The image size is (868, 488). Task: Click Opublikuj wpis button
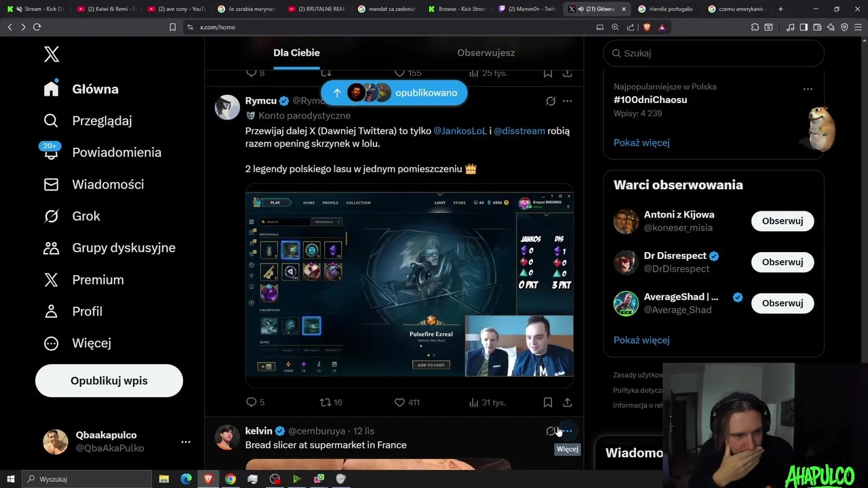click(x=109, y=381)
